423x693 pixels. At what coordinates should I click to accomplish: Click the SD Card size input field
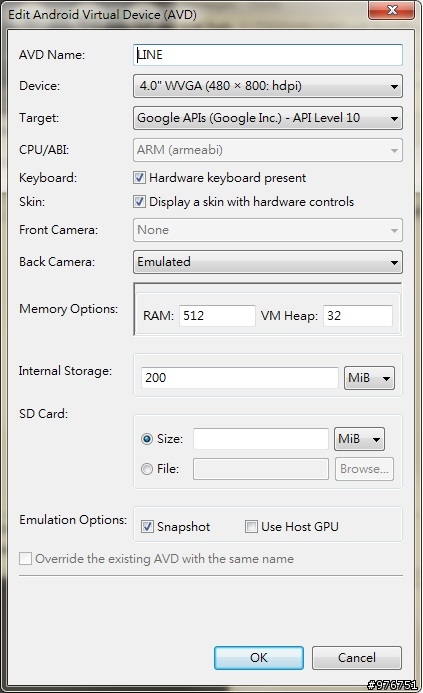click(261, 439)
